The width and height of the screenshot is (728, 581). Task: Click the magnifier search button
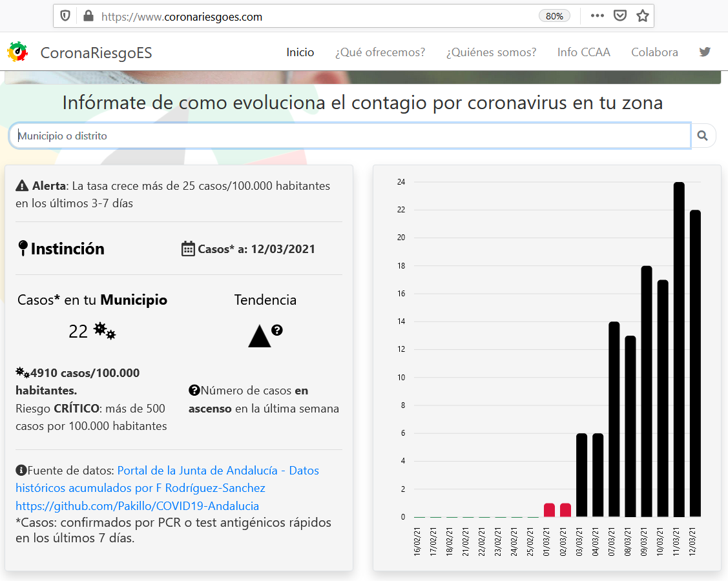pos(702,136)
